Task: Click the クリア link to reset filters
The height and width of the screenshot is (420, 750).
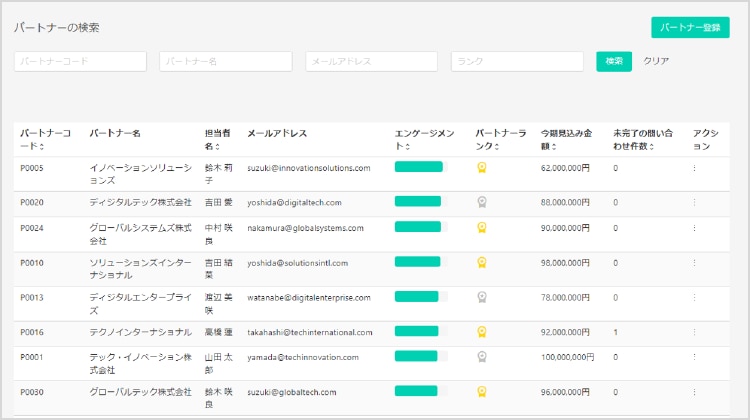Action: 656,61
